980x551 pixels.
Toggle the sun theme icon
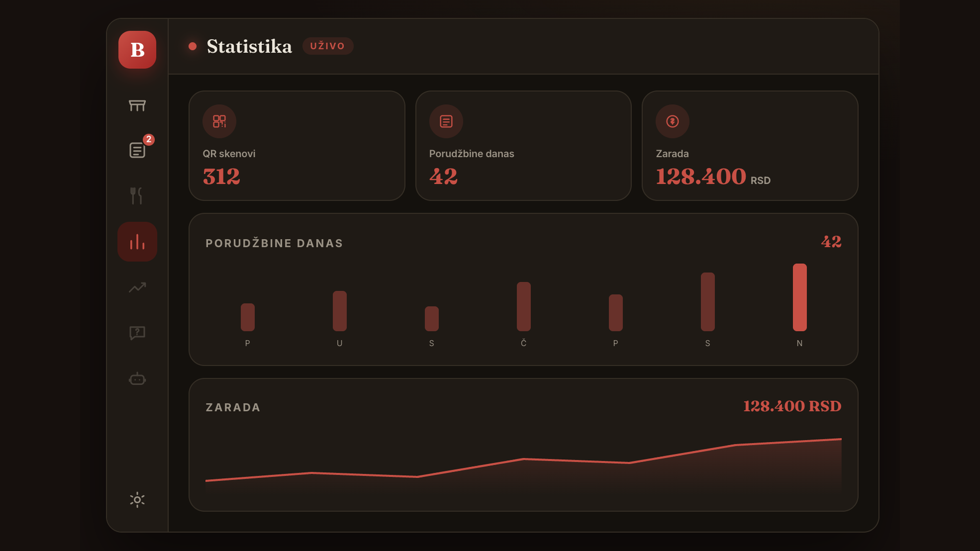click(x=137, y=499)
